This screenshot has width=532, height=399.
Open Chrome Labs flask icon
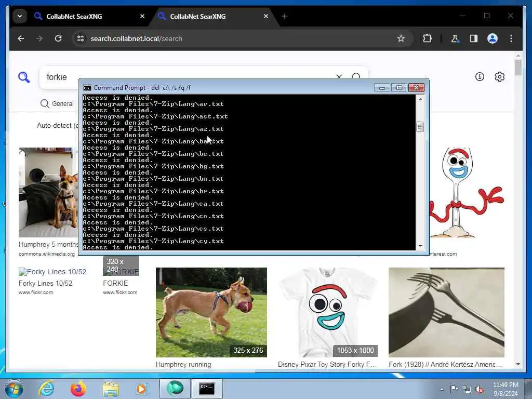pyautogui.click(x=455, y=38)
